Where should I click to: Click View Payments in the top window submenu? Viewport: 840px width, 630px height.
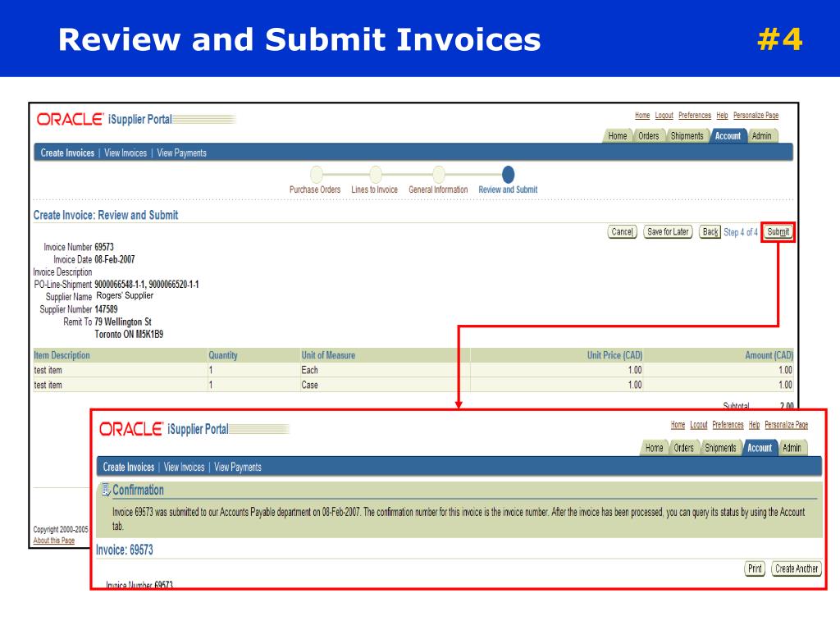[181, 153]
